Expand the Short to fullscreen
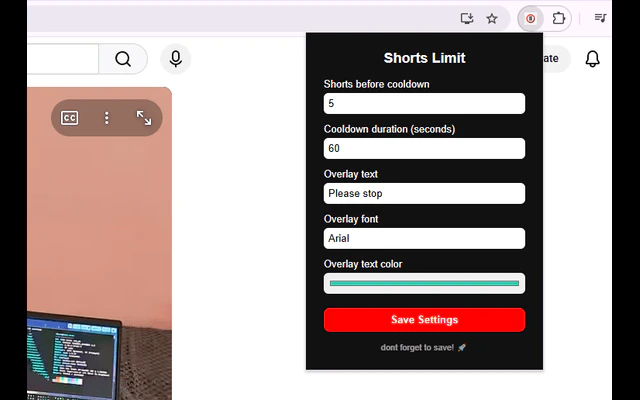This screenshot has width=640, height=400. click(144, 118)
